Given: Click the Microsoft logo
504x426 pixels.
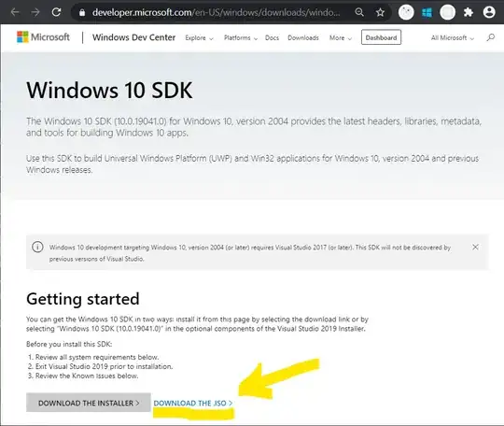Looking at the screenshot, I should tap(43, 37).
